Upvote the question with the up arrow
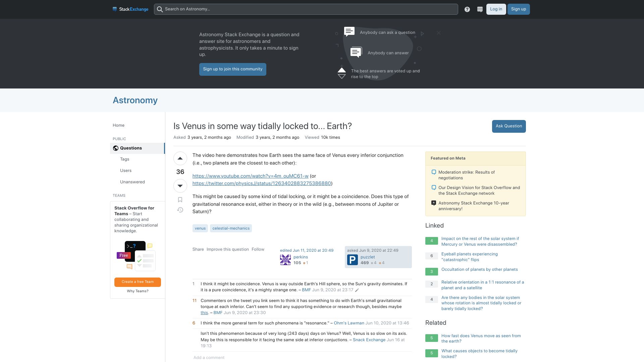 coord(180,158)
